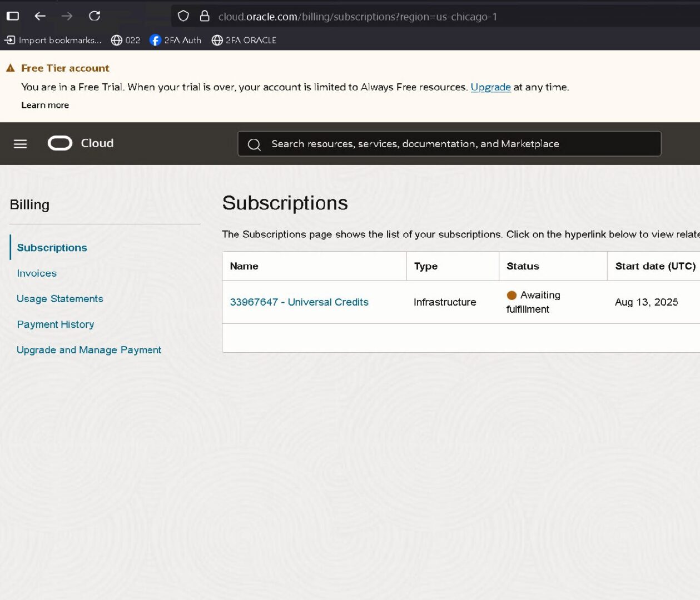Go to Payment History
The width and height of the screenshot is (700, 600).
pyautogui.click(x=56, y=324)
